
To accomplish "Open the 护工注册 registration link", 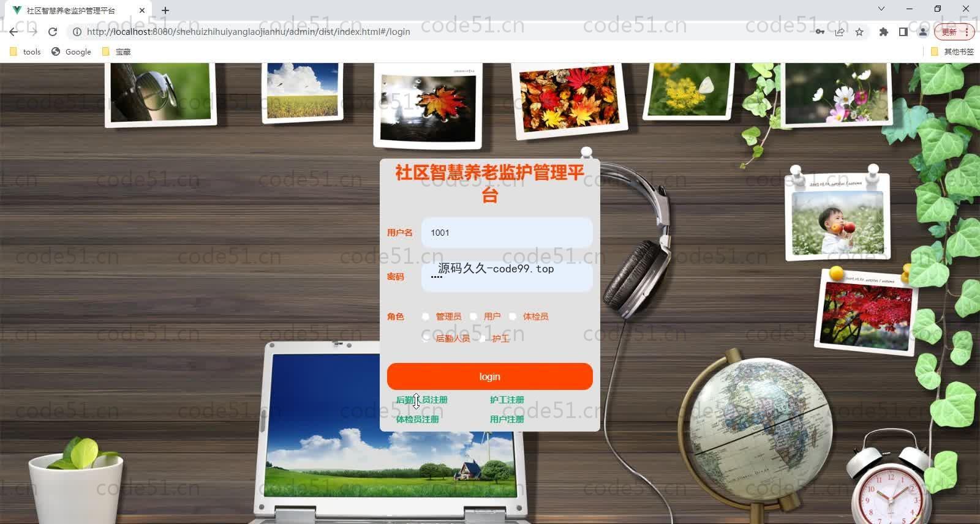I will (x=507, y=400).
